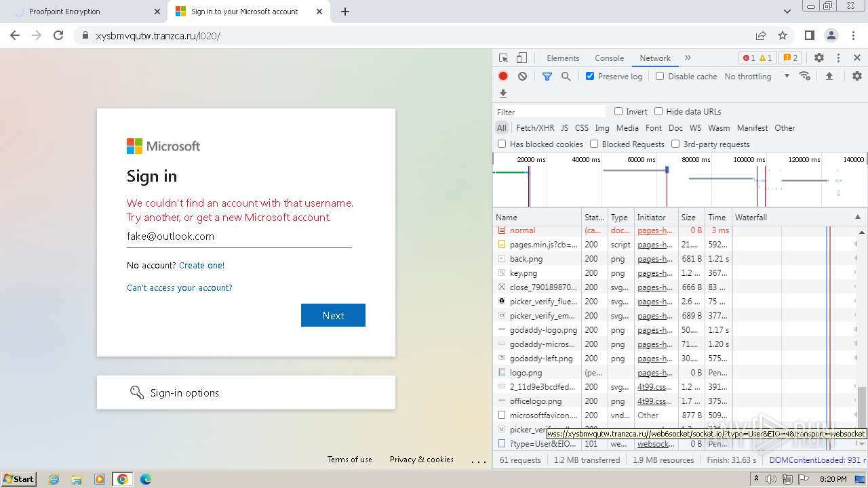Open DevTools three-dot customize menu
This screenshot has height=488, width=868.
coord(838,58)
